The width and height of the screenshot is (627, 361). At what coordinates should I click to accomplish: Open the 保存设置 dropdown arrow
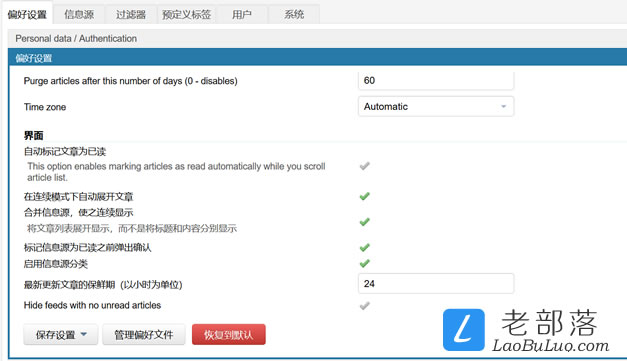84,334
